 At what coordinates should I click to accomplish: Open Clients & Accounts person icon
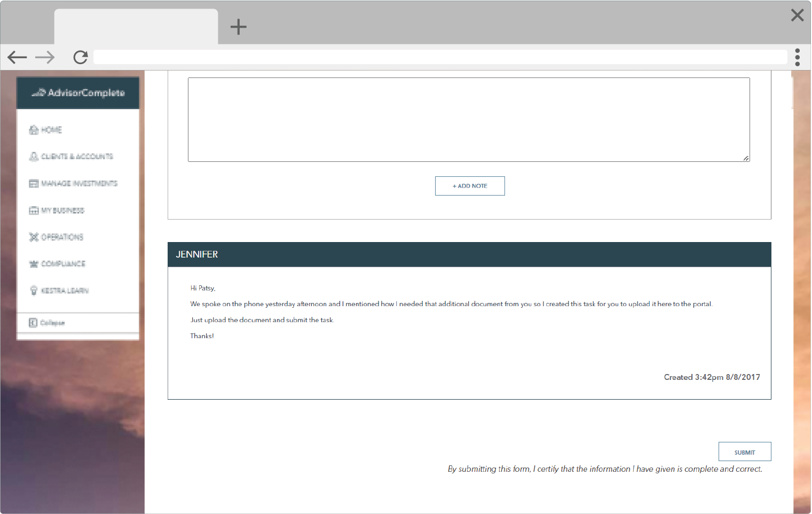pyautogui.click(x=34, y=157)
